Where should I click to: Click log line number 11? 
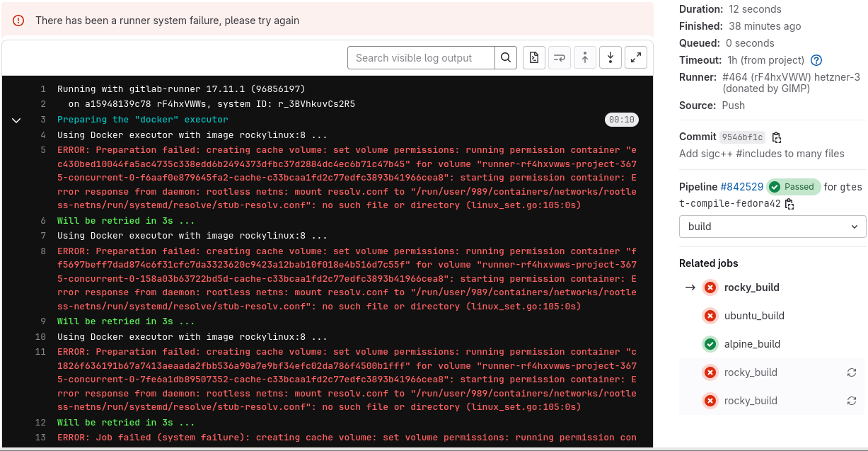tap(40, 352)
